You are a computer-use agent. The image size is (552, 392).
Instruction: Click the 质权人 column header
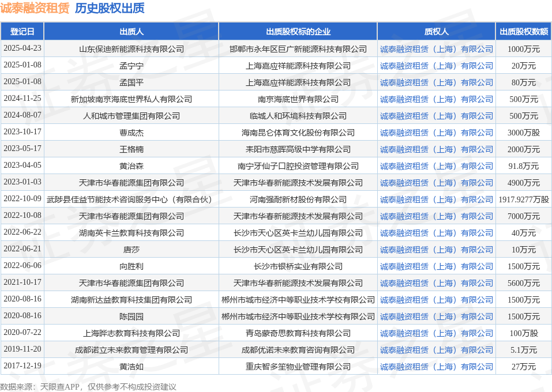pyautogui.click(x=436, y=31)
